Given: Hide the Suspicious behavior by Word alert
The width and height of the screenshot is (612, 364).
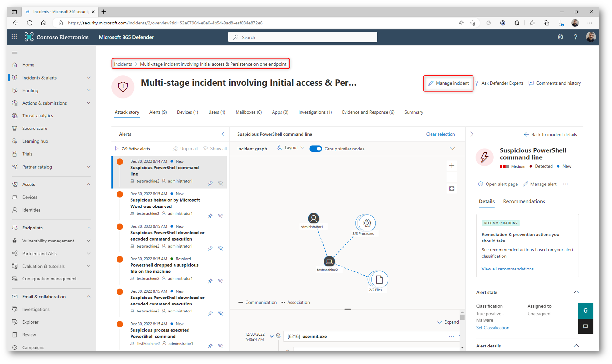Looking at the screenshot, I should point(220,216).
